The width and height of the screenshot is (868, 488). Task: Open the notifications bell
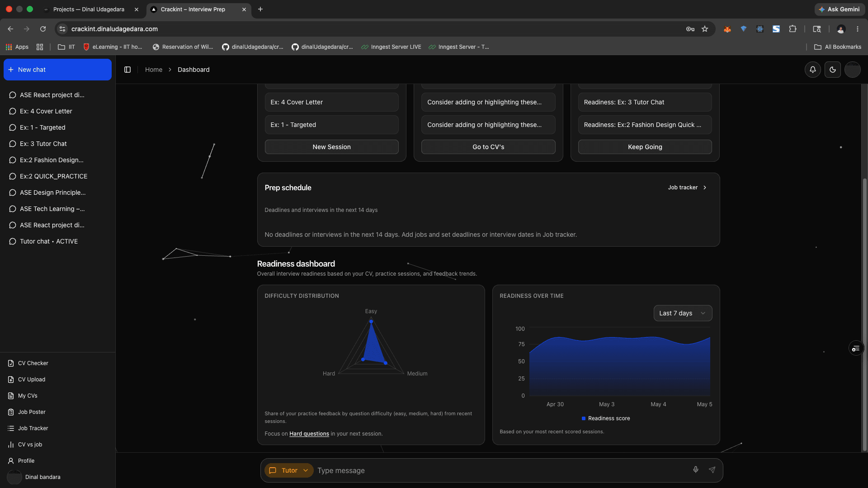(x=812, y=70)
